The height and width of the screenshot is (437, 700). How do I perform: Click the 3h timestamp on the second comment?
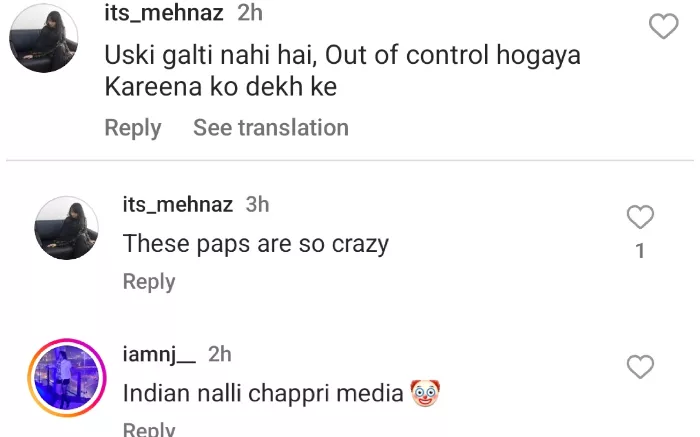[x=258, y=204]
